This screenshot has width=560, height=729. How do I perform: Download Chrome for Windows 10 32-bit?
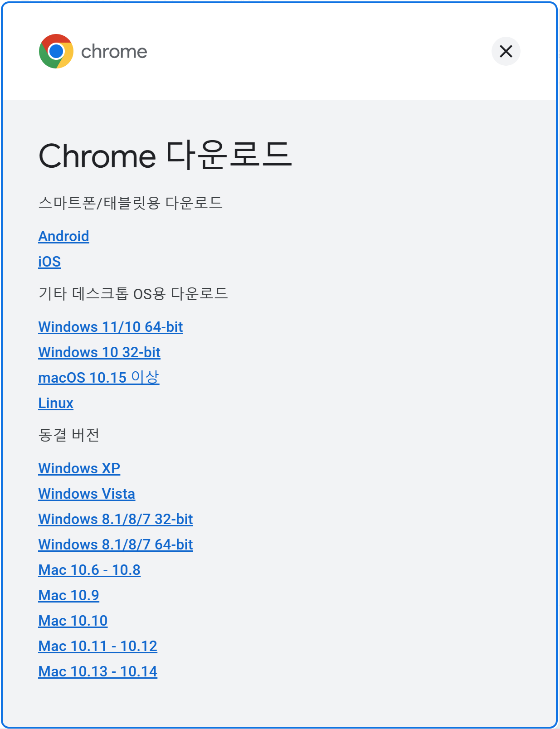point(99,352)
